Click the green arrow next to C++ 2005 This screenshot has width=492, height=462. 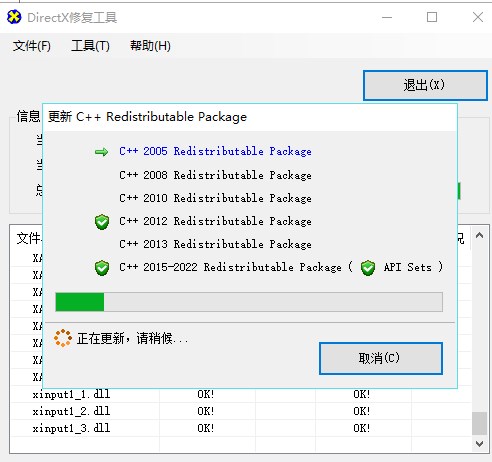(101, 152)
